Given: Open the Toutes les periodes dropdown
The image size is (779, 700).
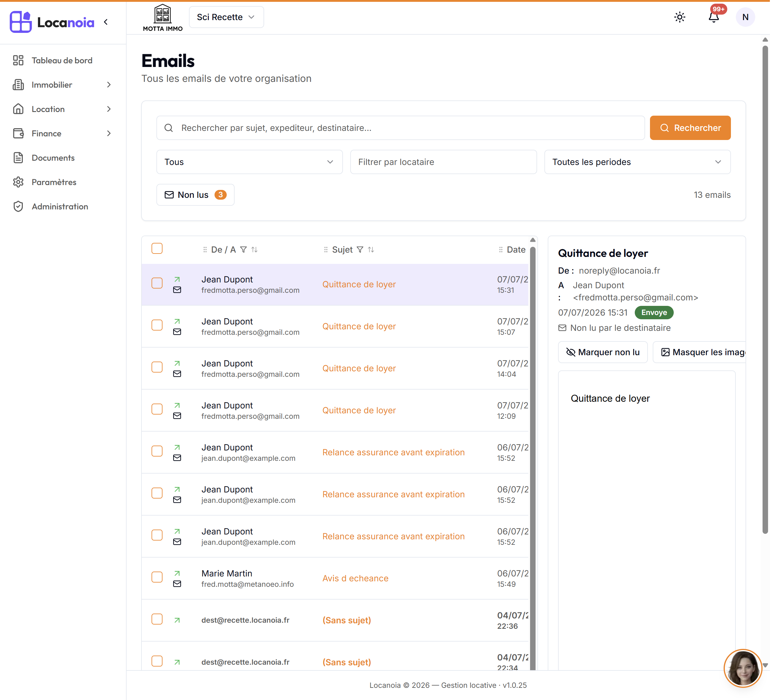Looking at the screenshot, I should coord(637,162).
